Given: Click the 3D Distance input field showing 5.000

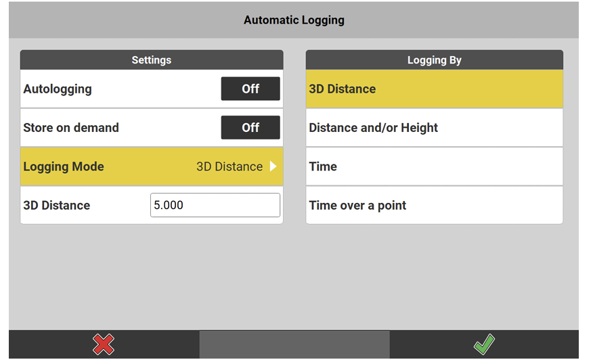Looking at the screenshot, I should point(215,205).
